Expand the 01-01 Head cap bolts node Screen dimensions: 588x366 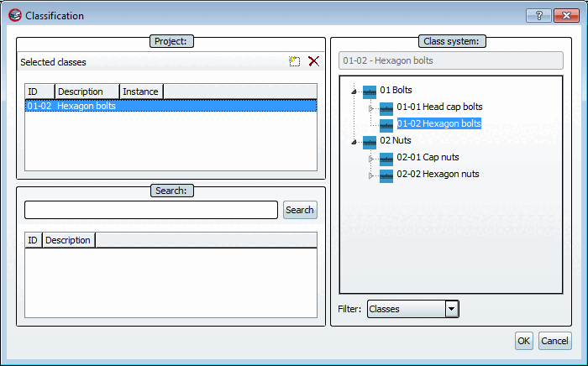(x=371, y=108)
